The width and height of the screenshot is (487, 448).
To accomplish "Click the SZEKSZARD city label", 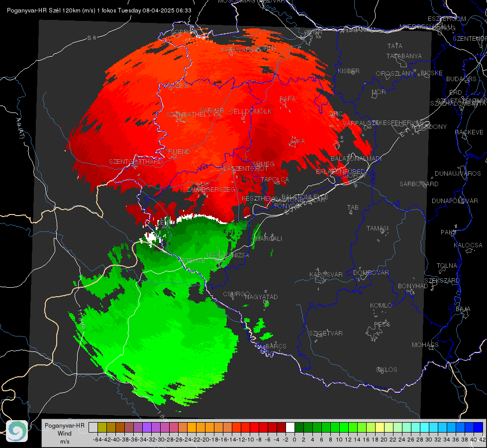I will pos(442,281).
